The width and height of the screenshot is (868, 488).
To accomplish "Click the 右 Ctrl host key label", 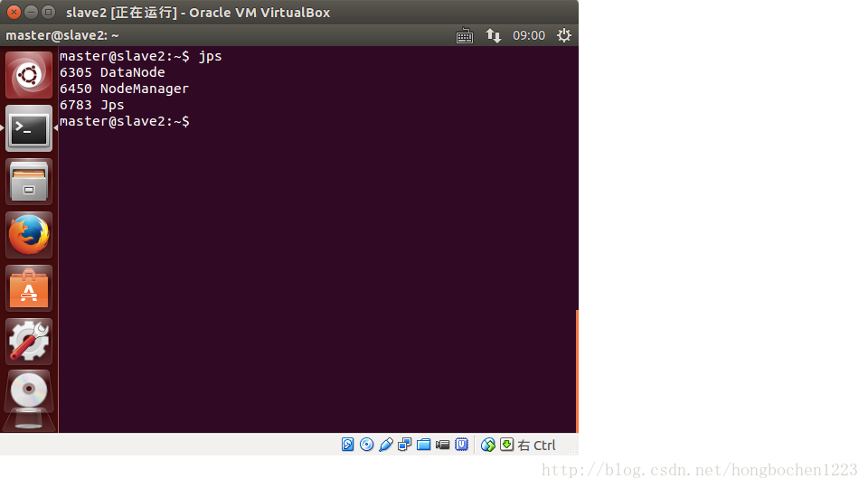I will click(536, 446).
